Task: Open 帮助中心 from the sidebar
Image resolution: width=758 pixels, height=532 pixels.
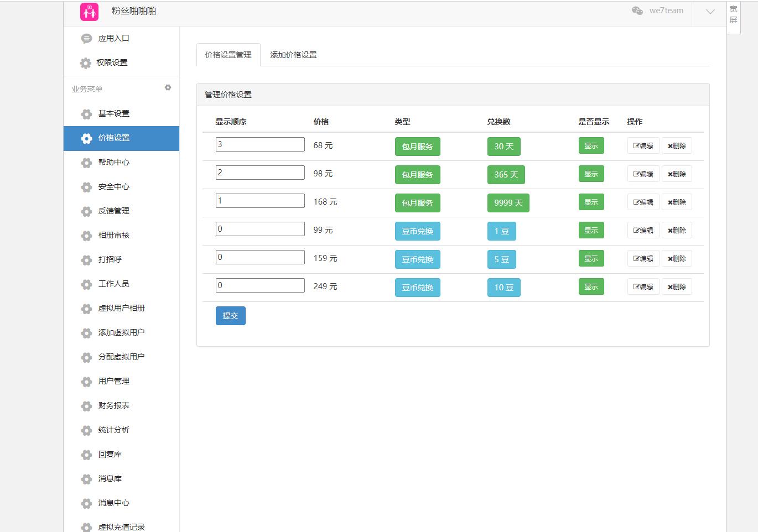Action: (x=113, y=162)
